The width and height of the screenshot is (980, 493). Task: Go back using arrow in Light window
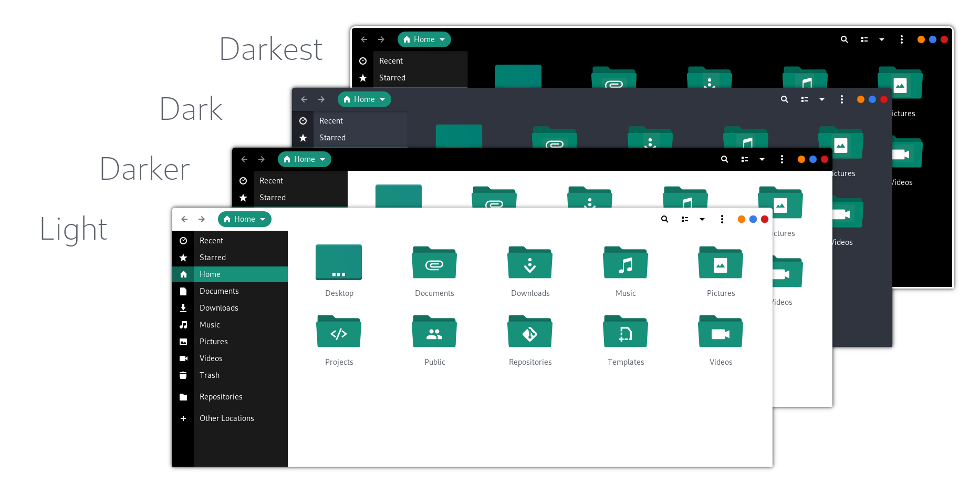(184, 219)
